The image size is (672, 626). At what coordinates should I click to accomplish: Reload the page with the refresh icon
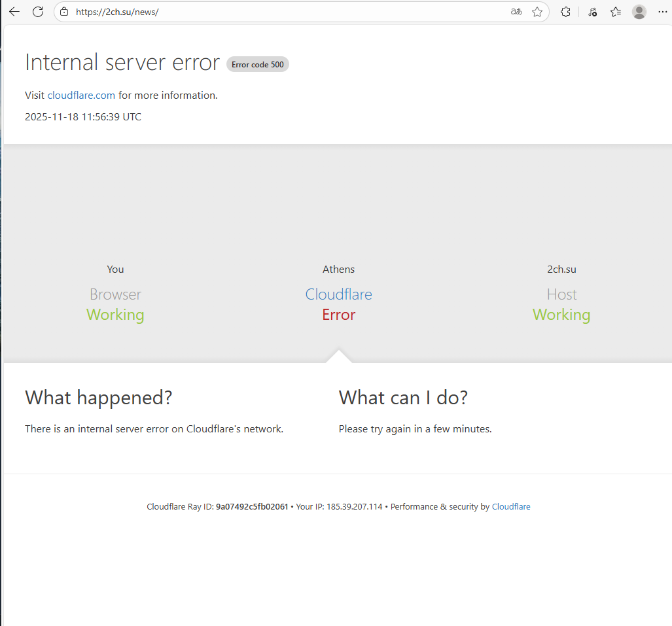pos(38,12)
